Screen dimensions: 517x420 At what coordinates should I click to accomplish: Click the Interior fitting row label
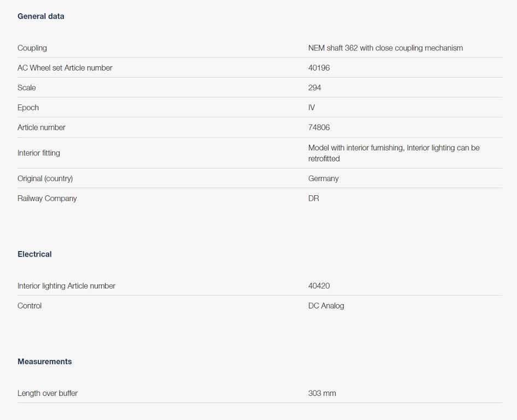[39, 153]
